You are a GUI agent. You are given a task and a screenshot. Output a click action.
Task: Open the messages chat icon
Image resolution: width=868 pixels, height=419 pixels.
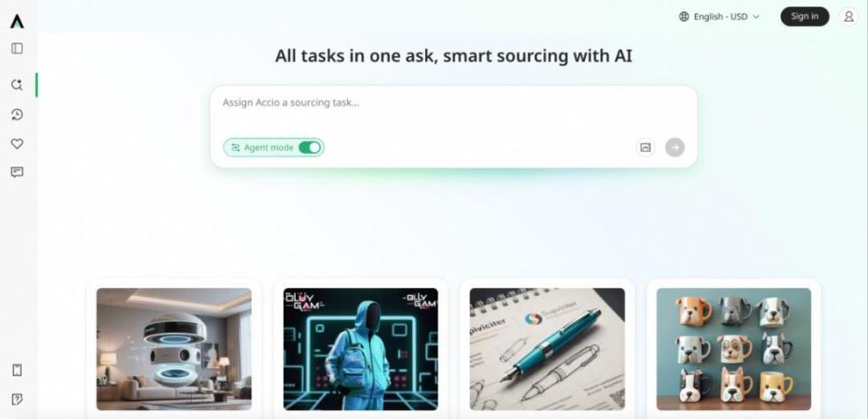(17, 172)
